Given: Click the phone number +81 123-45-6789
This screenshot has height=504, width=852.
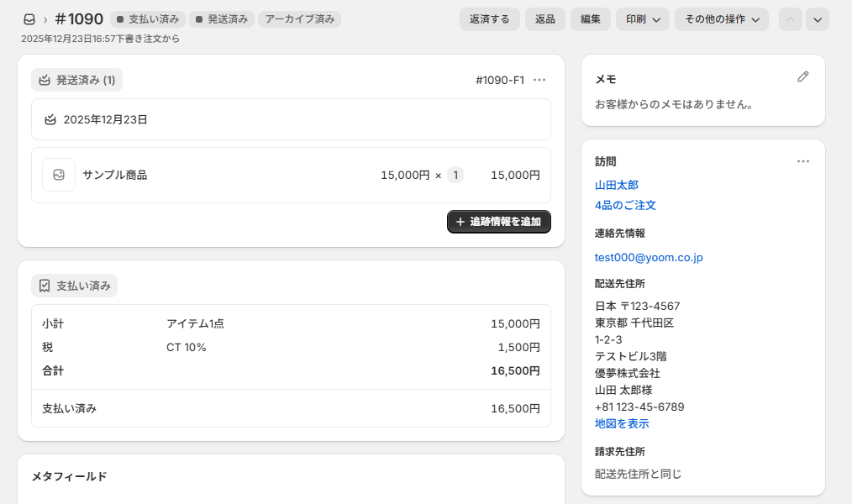Looking at the screenshot, I should click(639, 407).
